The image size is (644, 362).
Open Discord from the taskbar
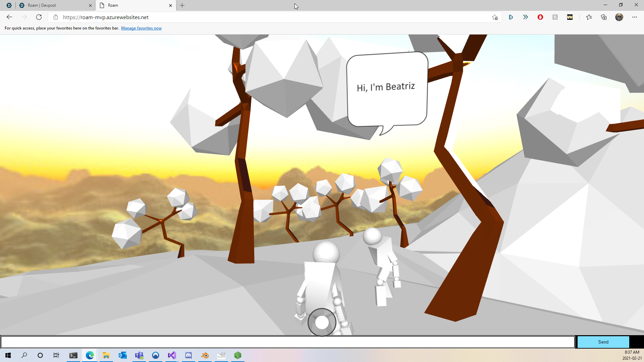point(189,355)
